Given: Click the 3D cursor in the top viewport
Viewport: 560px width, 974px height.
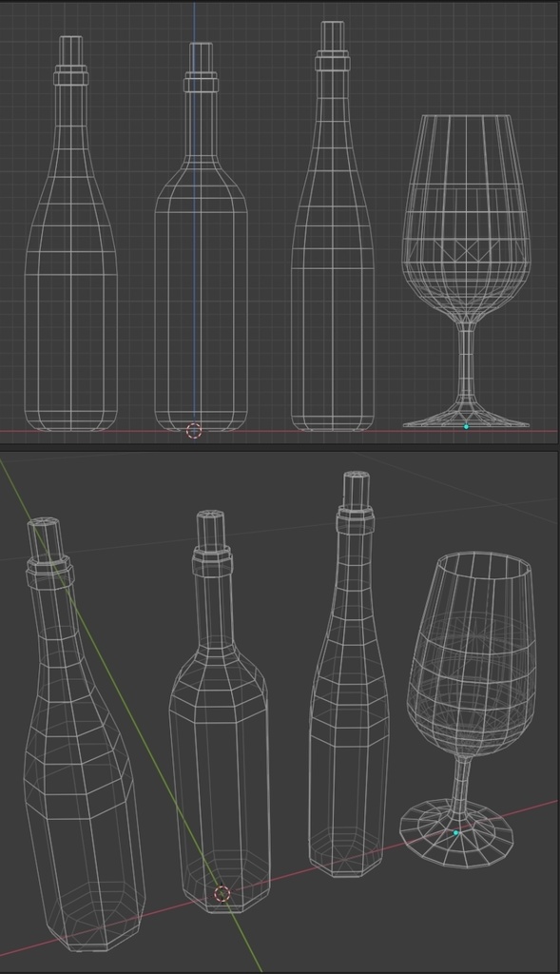Looking at the screenshot, I should click(x=194, y=431).
